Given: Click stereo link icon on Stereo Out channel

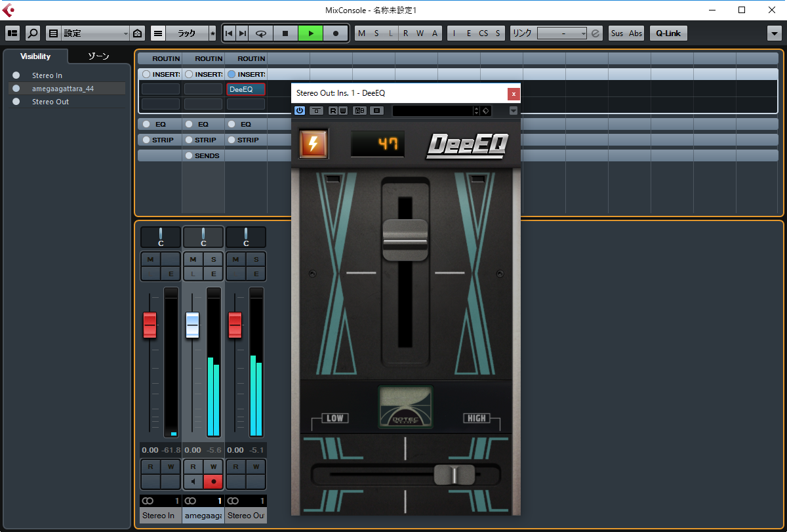Looking at the screenshot, I should tap(233, 501).
